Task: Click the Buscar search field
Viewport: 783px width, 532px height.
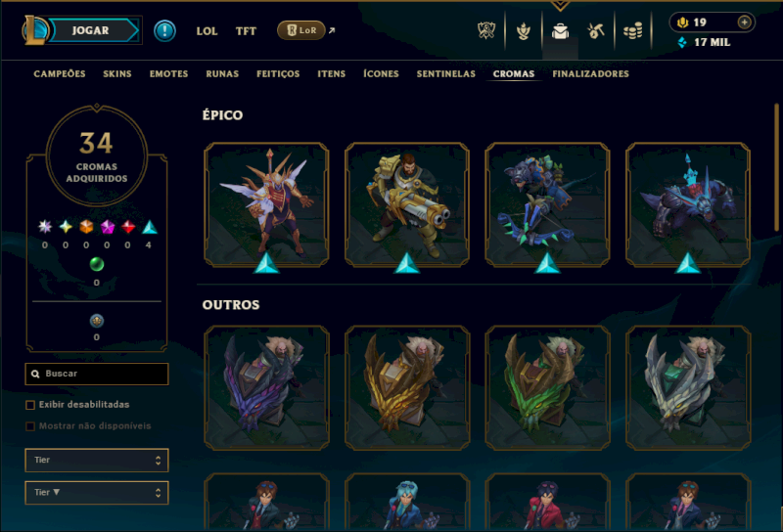Action: tap(97, 374)
